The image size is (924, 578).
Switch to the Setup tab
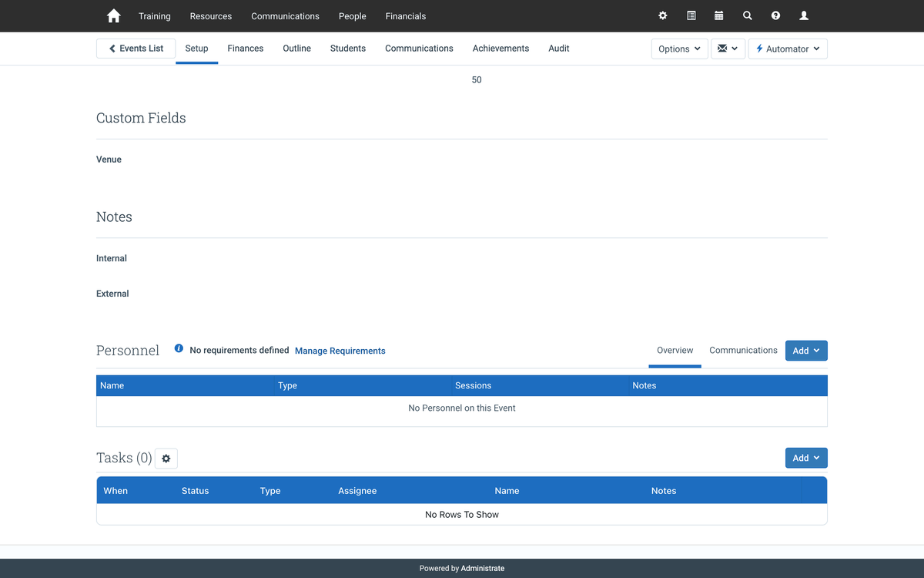pyautogui.click(x=196, y=49)
